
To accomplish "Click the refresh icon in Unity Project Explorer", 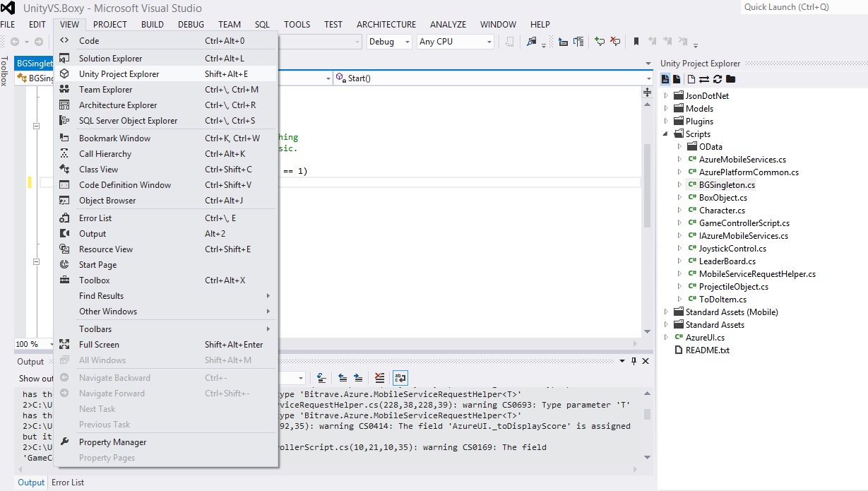I will coord(718,79).
